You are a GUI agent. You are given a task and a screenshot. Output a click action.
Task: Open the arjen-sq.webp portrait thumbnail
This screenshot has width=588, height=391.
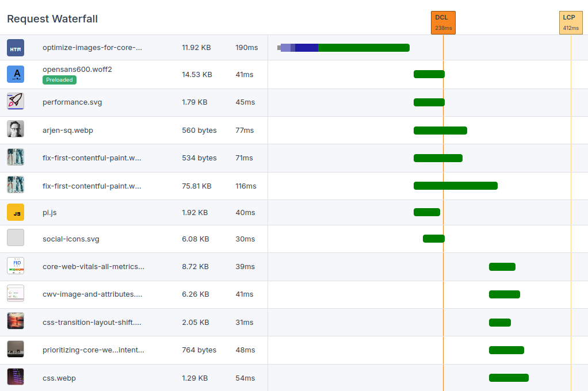pyautogui.click(x=16, y=129)
